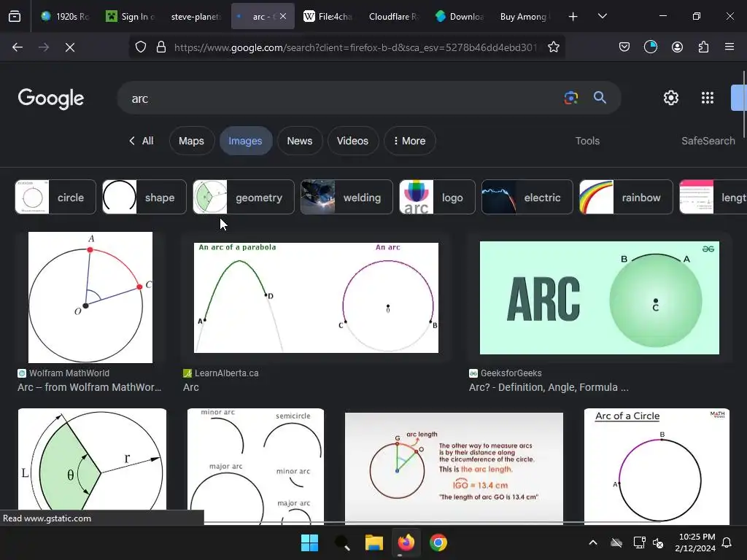Go to Google homepage via logo

(51, 98)
